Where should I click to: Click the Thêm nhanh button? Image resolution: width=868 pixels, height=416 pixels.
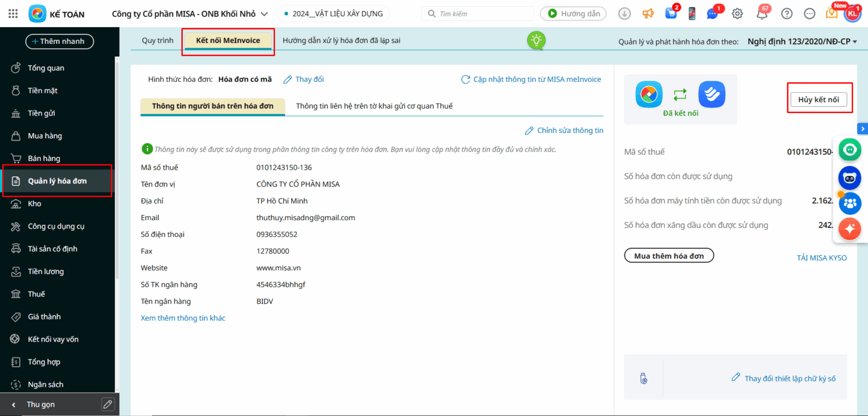[x=59, y=41]
